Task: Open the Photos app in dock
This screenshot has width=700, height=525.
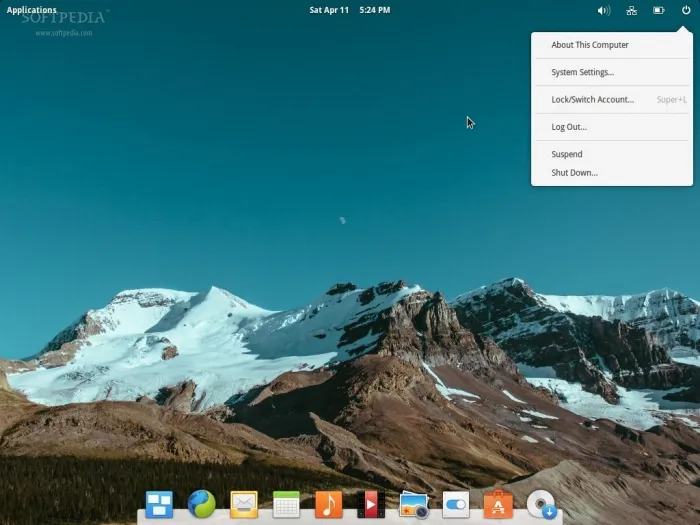Action: coord(414,504)
